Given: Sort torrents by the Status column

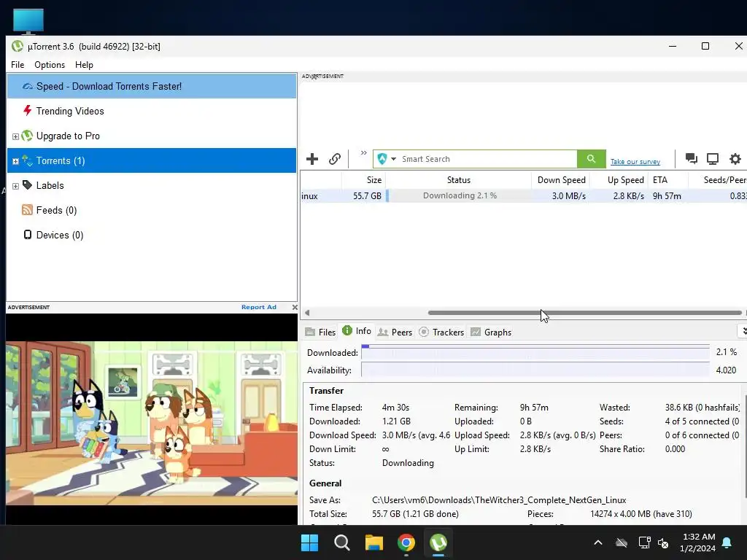Looking at the screenshot, I should (458, 180).
